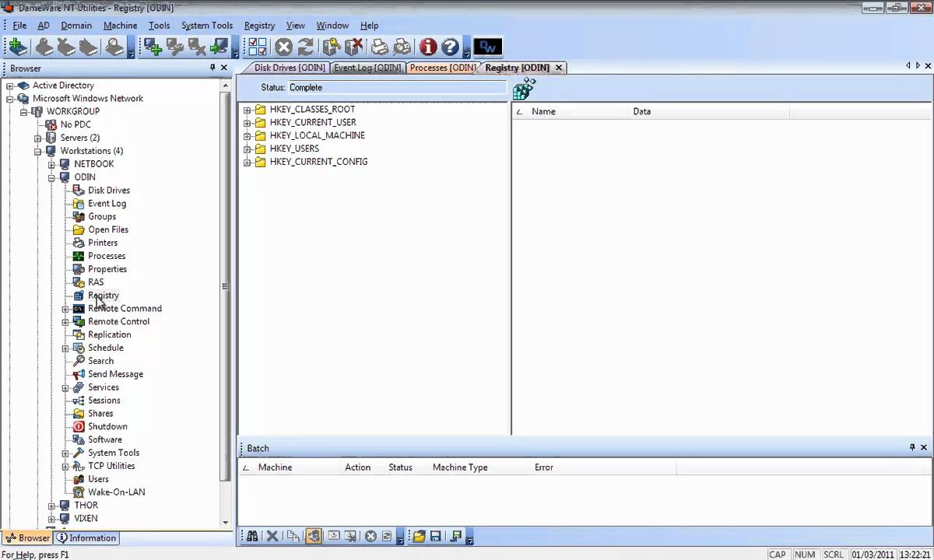This screenshot has width=934, height=560.
Task: Click the copy pages icon in Batch toolbar
Action: (x=293, y=536)
